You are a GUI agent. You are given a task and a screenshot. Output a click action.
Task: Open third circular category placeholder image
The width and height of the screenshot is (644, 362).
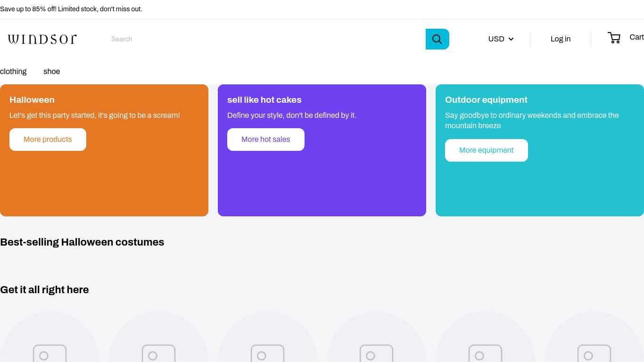pyautogui.click(x=267, y=337)
